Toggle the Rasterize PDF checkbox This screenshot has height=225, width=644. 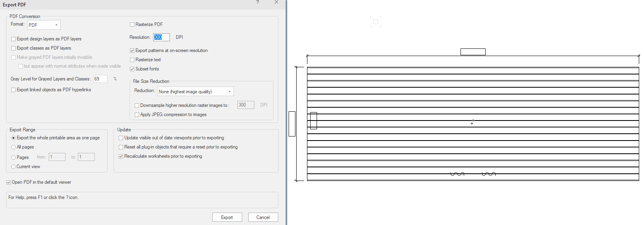132,25
